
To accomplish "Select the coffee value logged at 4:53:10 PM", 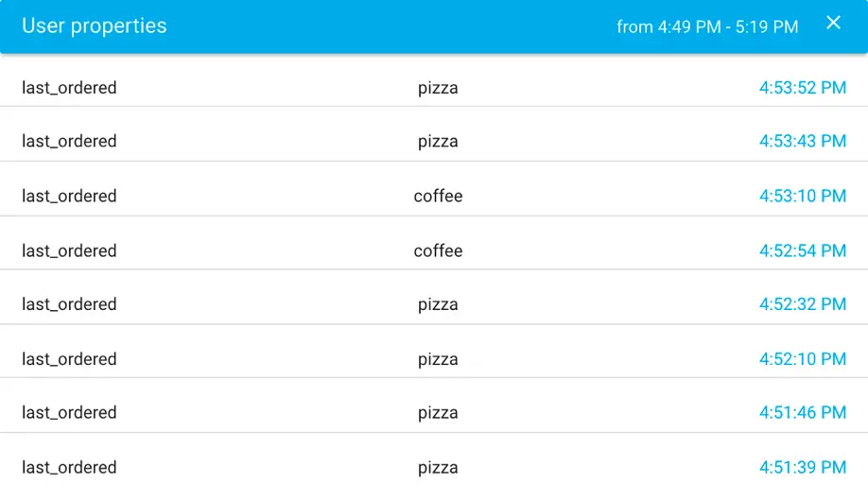I will [x=438, y=196].
